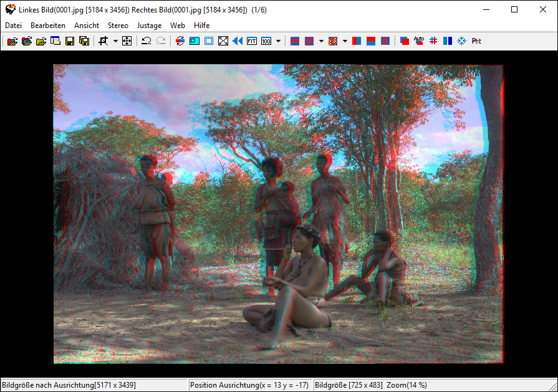Click the easy adjustment move-arrows icon

click(x=127, y=41)
